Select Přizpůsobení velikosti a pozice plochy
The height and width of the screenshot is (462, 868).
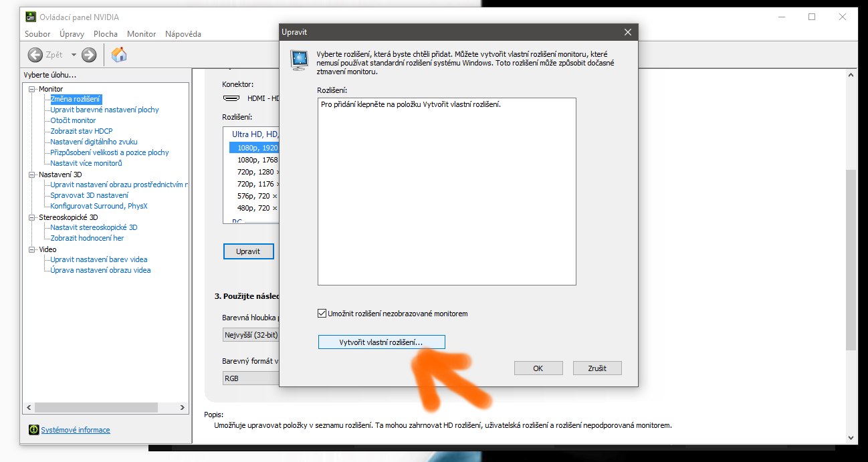coord(110,152)
